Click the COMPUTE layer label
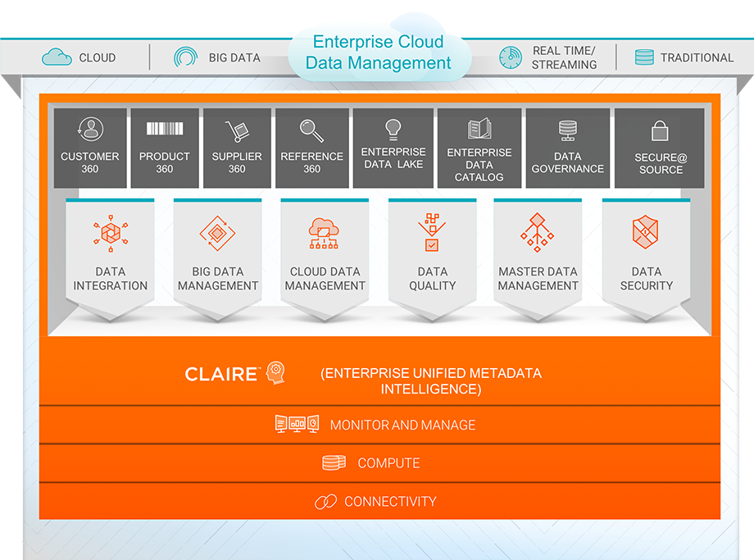754x560 pixels. tap(388, 462)
